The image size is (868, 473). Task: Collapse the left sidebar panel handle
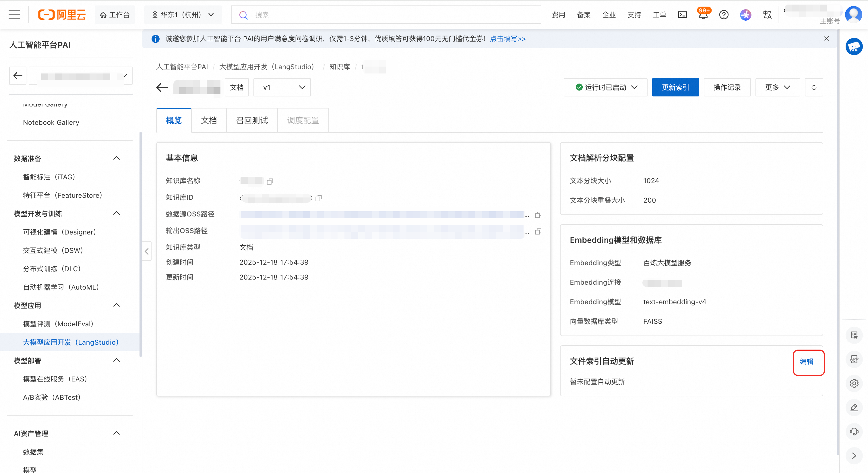[x=147, y=251]
